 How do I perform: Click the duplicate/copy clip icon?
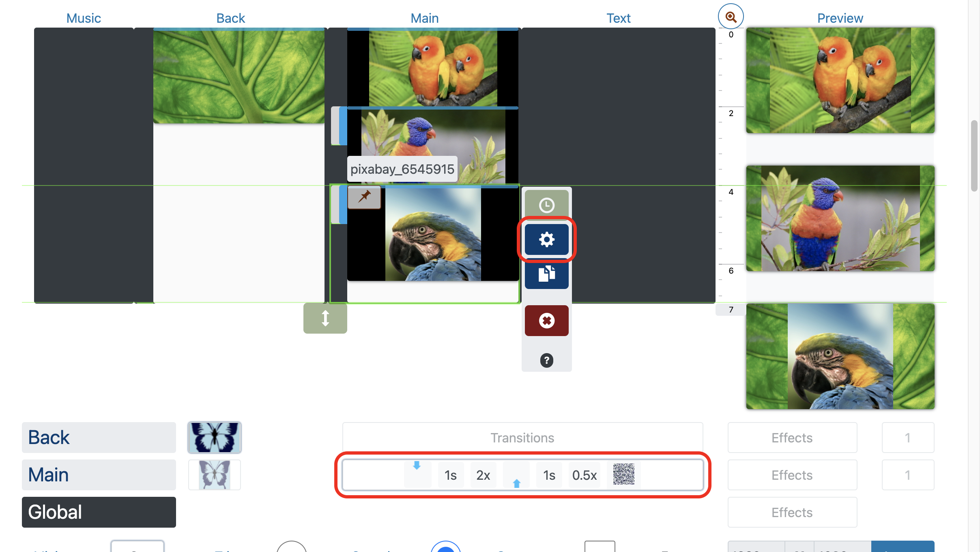[x=546, y=273]
